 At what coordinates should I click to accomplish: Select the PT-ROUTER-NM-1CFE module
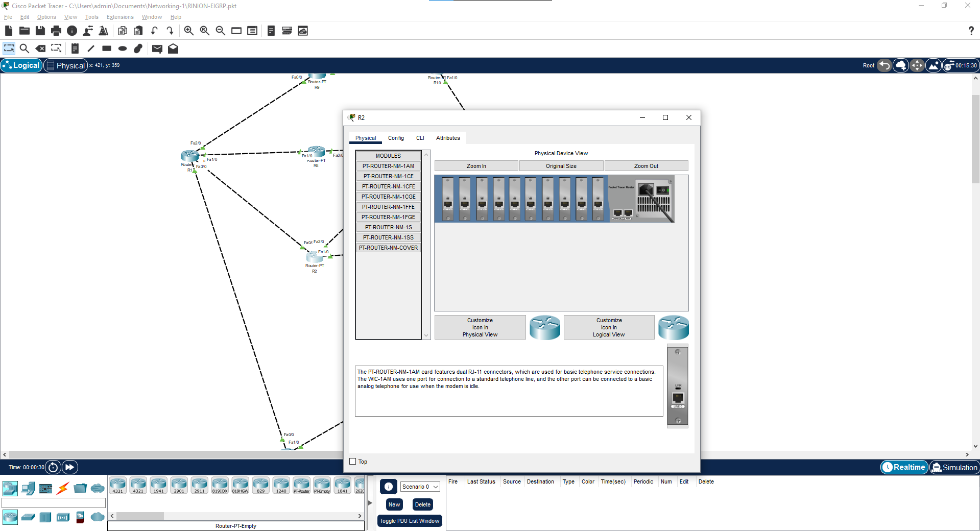pos(389,186)
